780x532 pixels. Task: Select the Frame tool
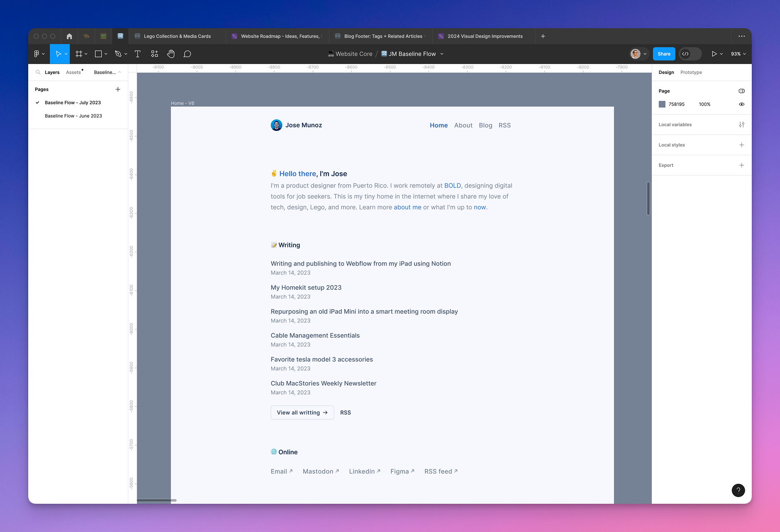[x=79, y=54]
